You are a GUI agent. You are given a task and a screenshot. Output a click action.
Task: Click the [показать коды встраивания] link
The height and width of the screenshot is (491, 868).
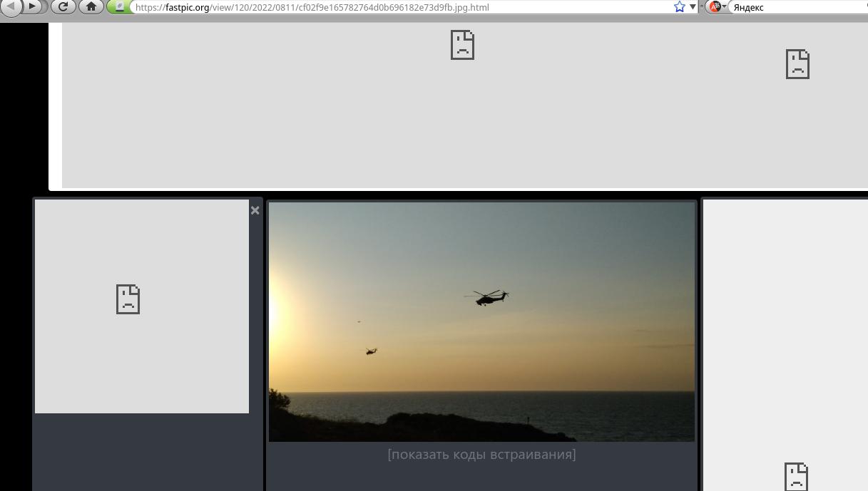coord(481,454)
